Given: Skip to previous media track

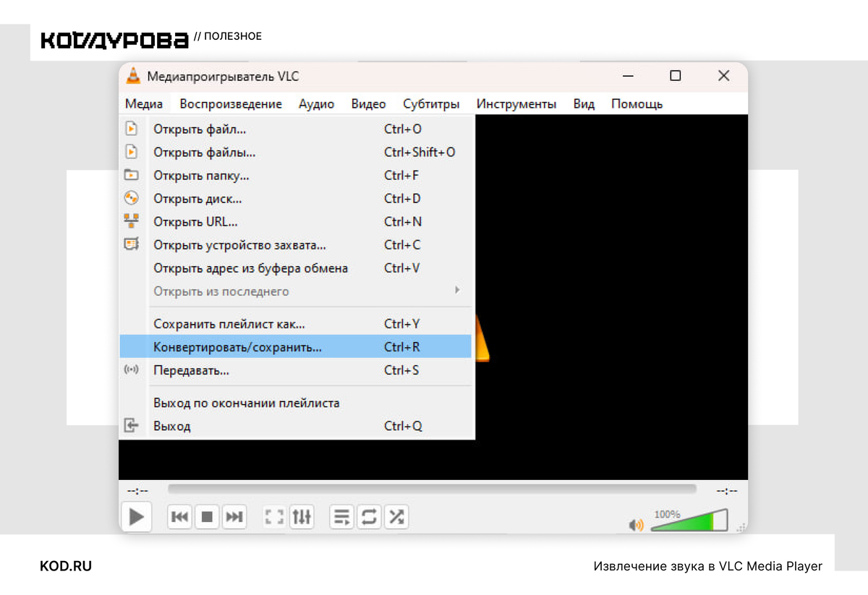Looking at the screenshot, I should click(180, 517).
